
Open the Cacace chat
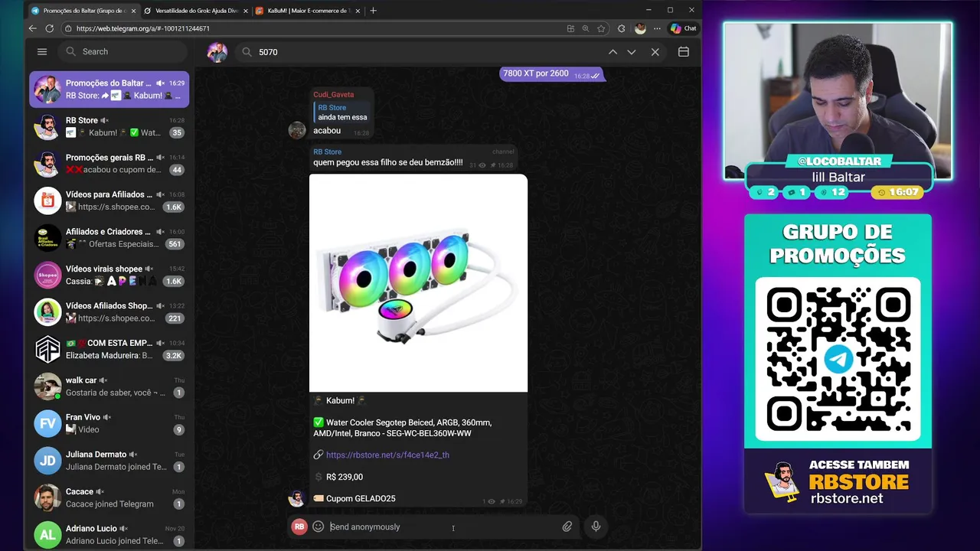coord(109,497)
